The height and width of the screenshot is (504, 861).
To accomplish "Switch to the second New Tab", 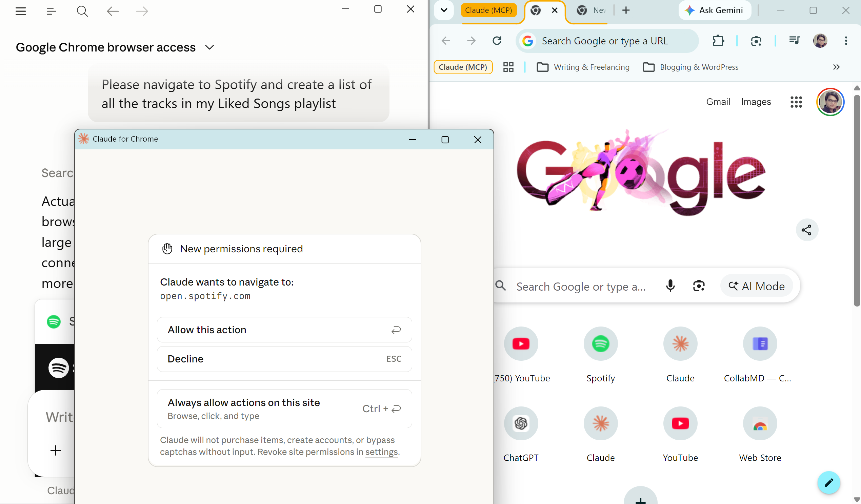I will coord(591,10).
